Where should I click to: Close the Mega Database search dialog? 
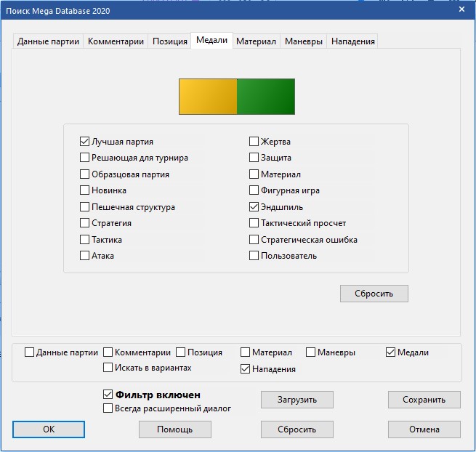(x=461, y=9)
